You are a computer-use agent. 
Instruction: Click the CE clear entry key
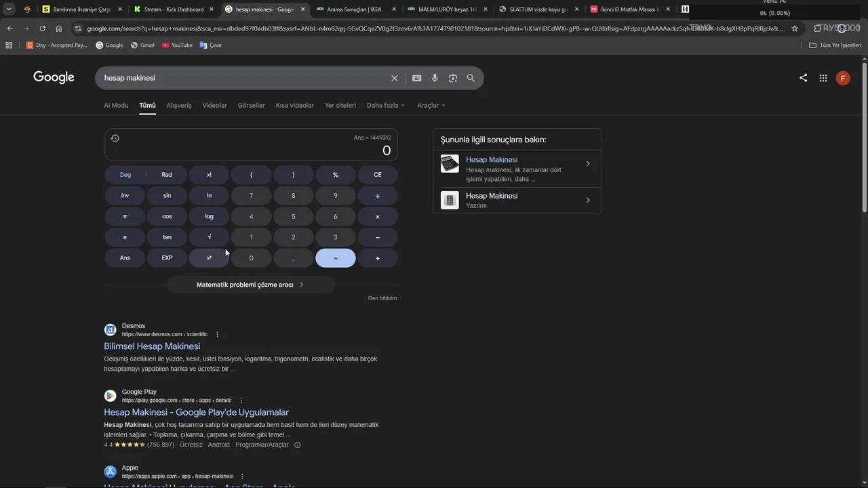click(x=378, y=175)
